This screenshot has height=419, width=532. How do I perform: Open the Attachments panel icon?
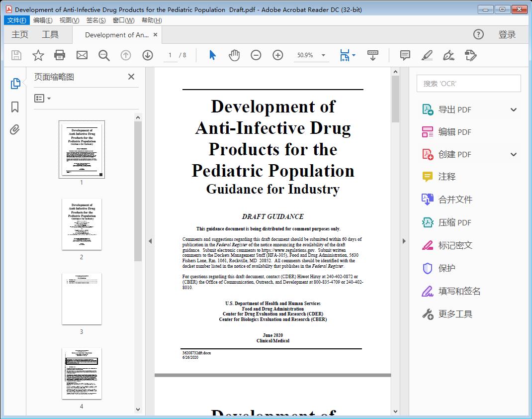[14, 129]
